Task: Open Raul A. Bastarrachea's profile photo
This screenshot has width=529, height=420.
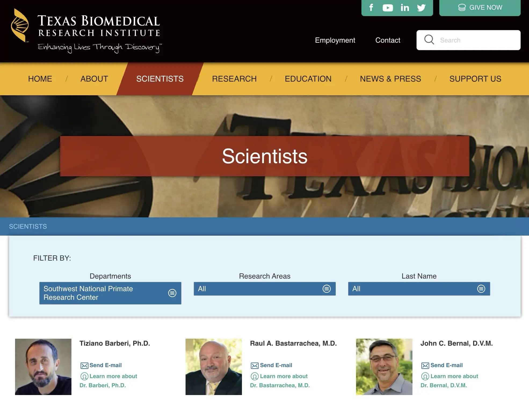Action: tap(214, 367)
